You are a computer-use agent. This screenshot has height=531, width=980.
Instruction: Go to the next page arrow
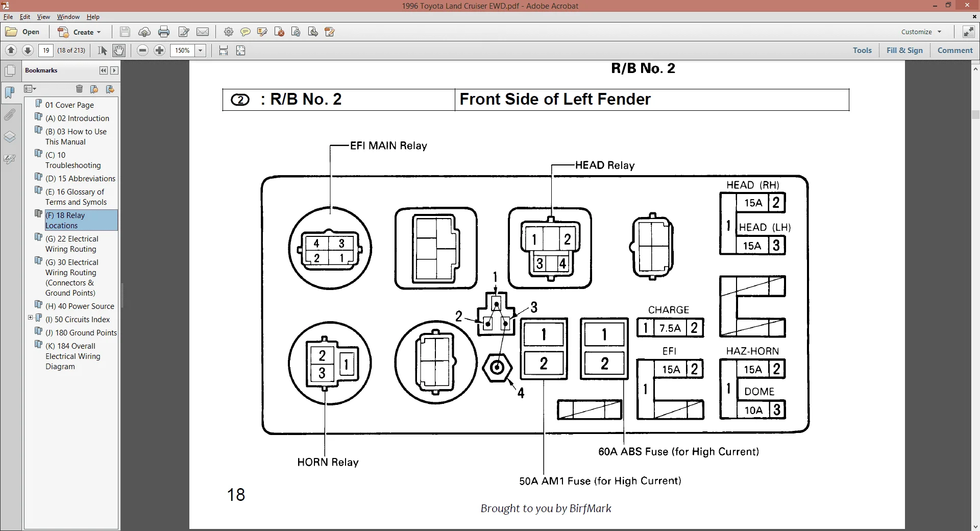tap(28, 50)
